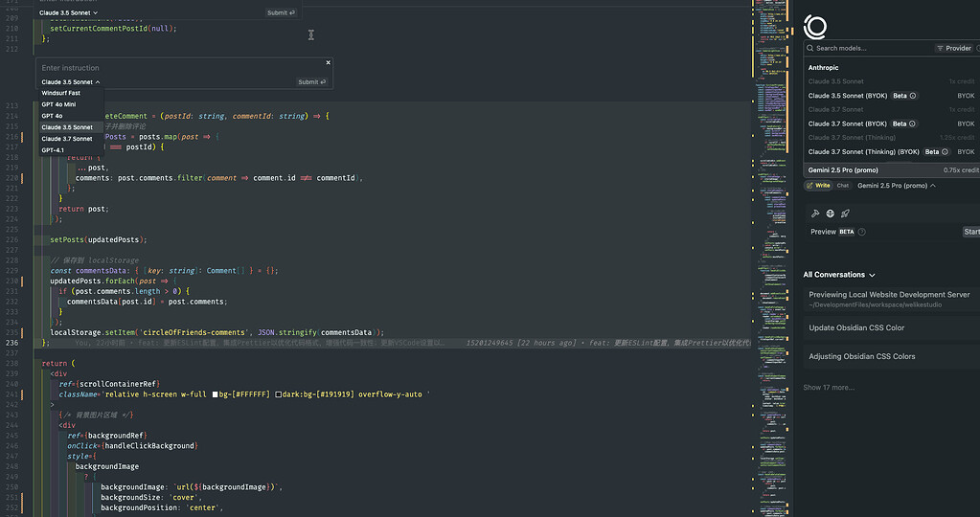Click the Preview help question icon
980x517 pixels.
862,232
